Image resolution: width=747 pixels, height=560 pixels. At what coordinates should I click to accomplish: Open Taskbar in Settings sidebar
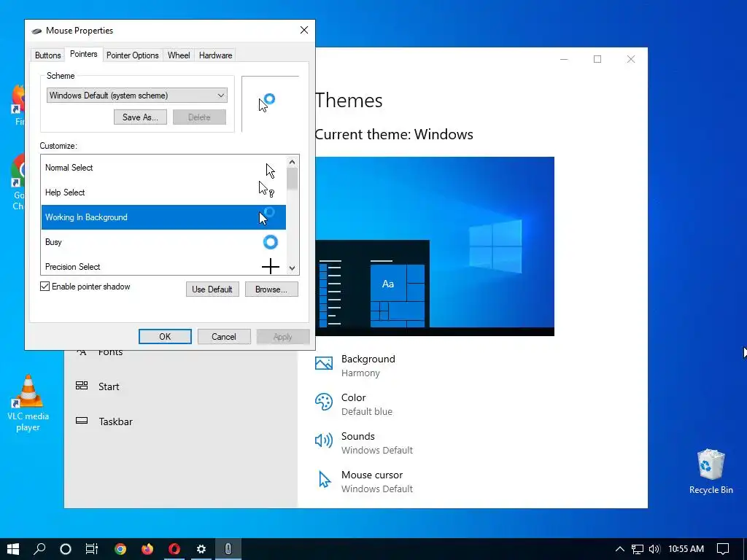[x=115, y=421]
